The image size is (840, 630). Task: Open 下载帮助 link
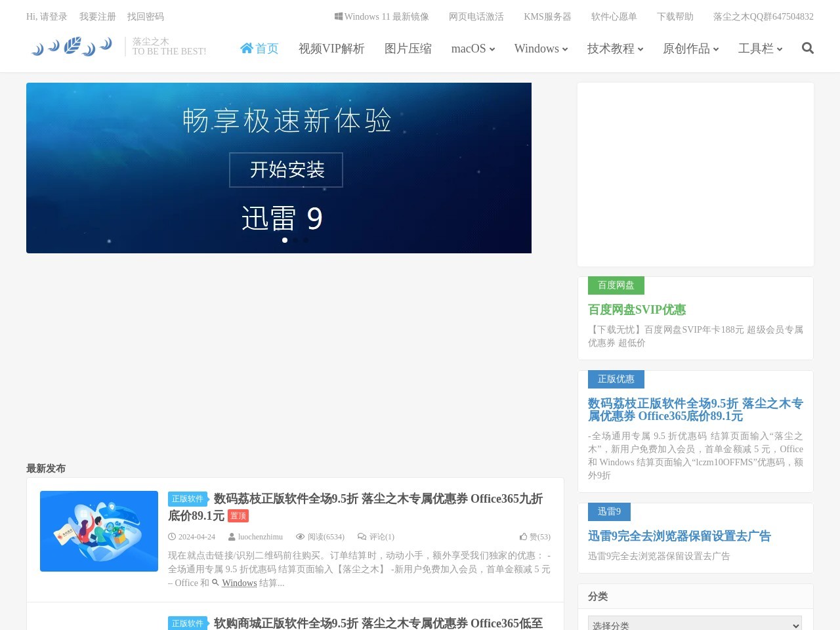tap(675, 16)
